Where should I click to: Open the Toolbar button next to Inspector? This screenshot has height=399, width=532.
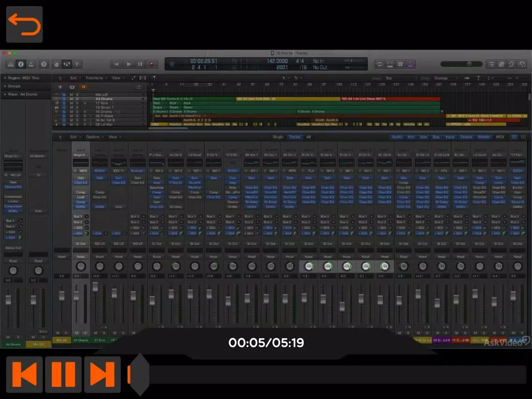[31, 64]
